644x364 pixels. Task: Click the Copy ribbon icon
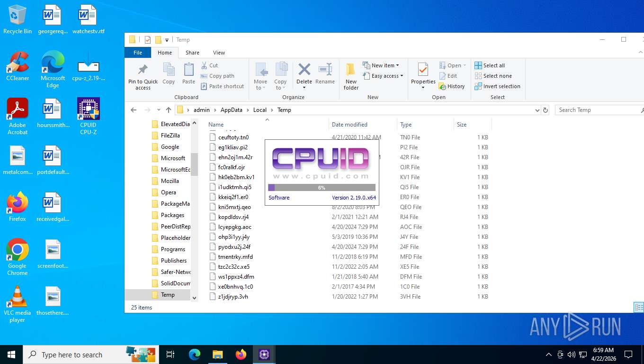(169, 70)
